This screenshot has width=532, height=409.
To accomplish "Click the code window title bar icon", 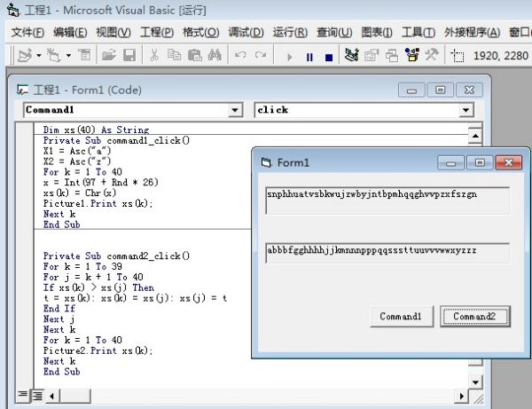I will tap(23, 90).
